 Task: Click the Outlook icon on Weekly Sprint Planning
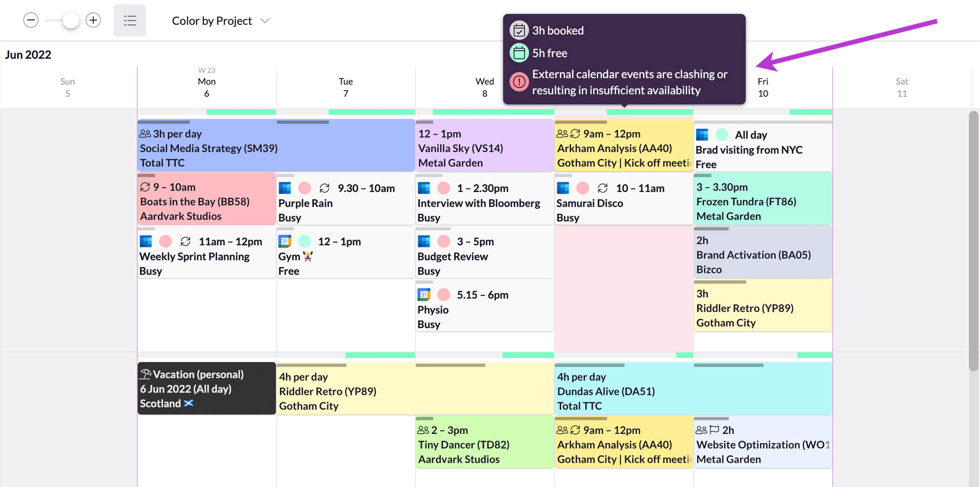[145, 241]
